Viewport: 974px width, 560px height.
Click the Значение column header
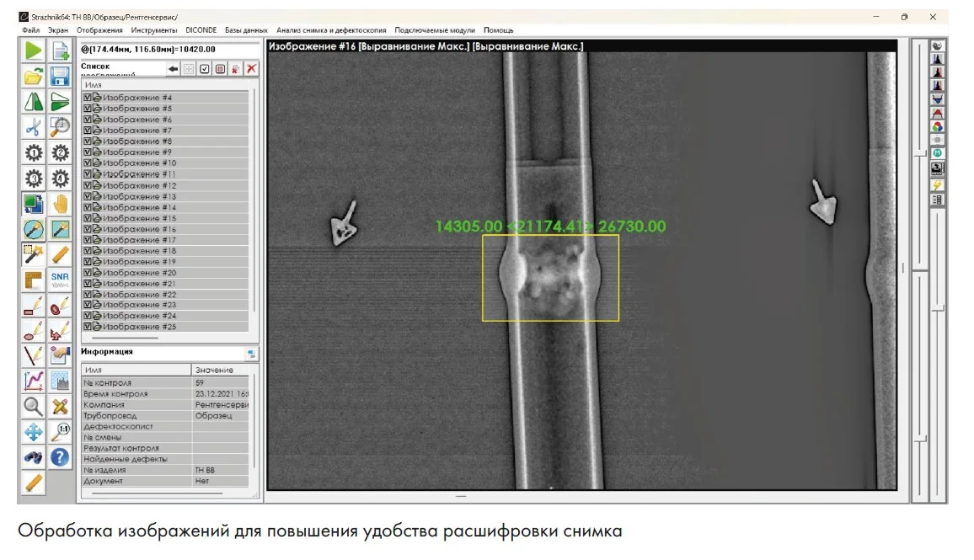pos(221,370)
